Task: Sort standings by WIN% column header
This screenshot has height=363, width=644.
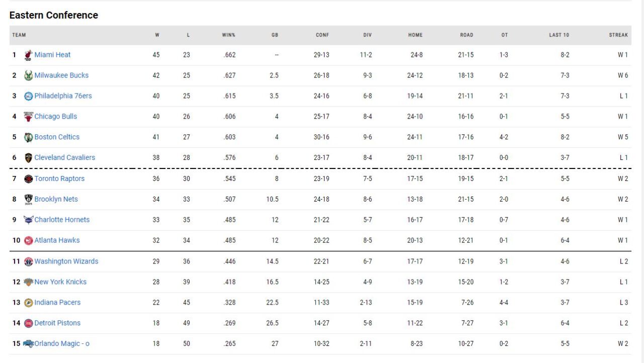Action: (x=229, y=35)
